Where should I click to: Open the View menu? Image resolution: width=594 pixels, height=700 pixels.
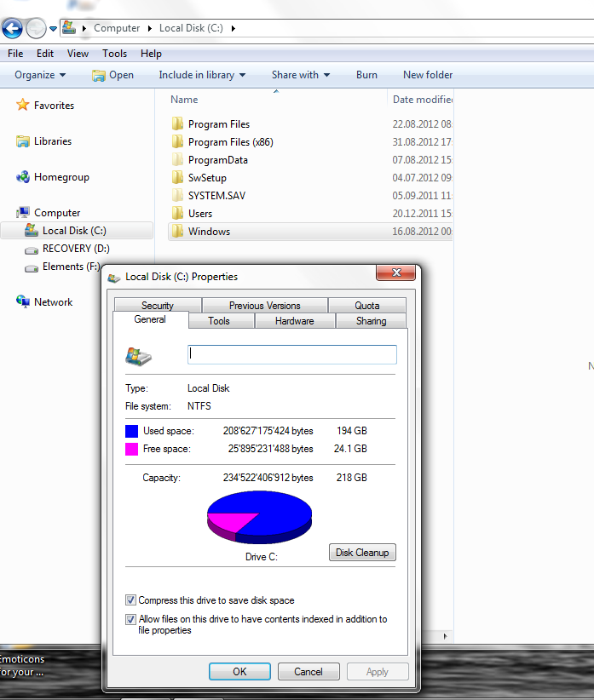tap(78, 54)
